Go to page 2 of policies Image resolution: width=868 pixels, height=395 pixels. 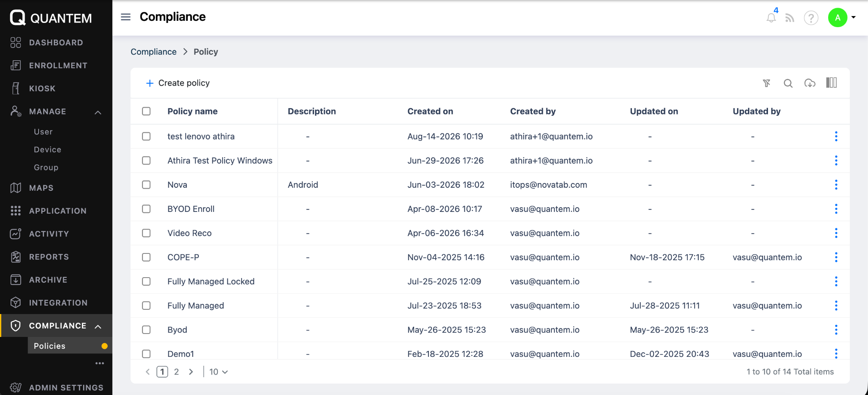coord(176,372)
